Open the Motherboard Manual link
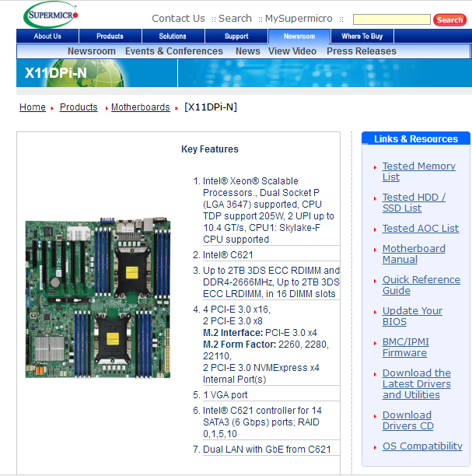Screen dimensions: 472x476 [x=414, y=254]
